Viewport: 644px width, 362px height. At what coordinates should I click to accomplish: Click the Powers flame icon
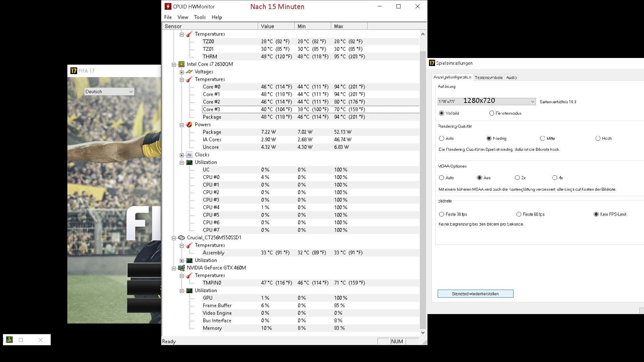tap(190, 125)
